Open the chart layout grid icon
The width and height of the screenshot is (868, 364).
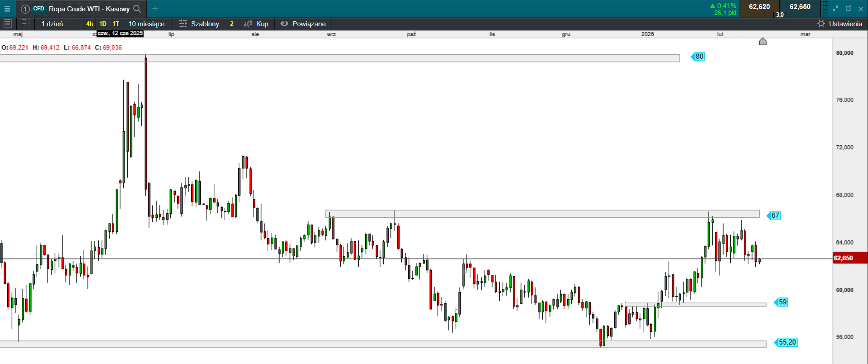tap(25, 24)
